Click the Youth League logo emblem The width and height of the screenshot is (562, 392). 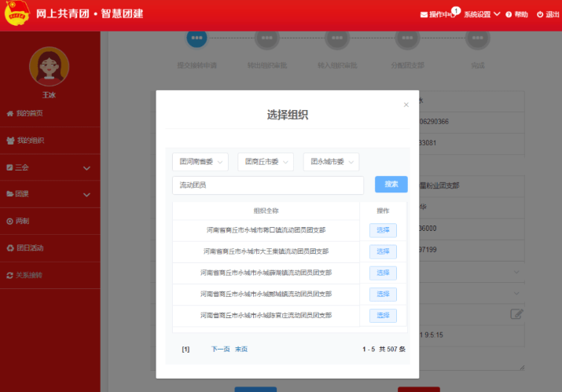pyautogui.click(x=17, y=13)
